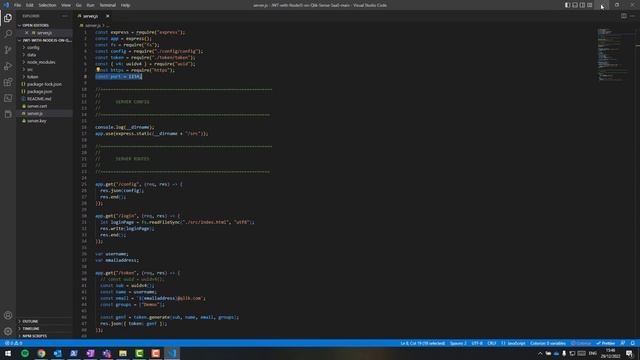Select the server.js editor tab
This screenshot has height=360, width=640.
pyautogui.click(x=90, y=16)
